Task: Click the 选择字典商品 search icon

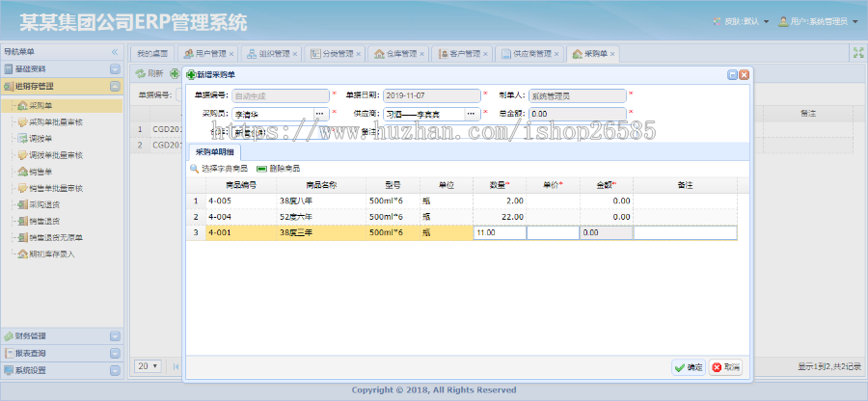Action: [195, 169]
